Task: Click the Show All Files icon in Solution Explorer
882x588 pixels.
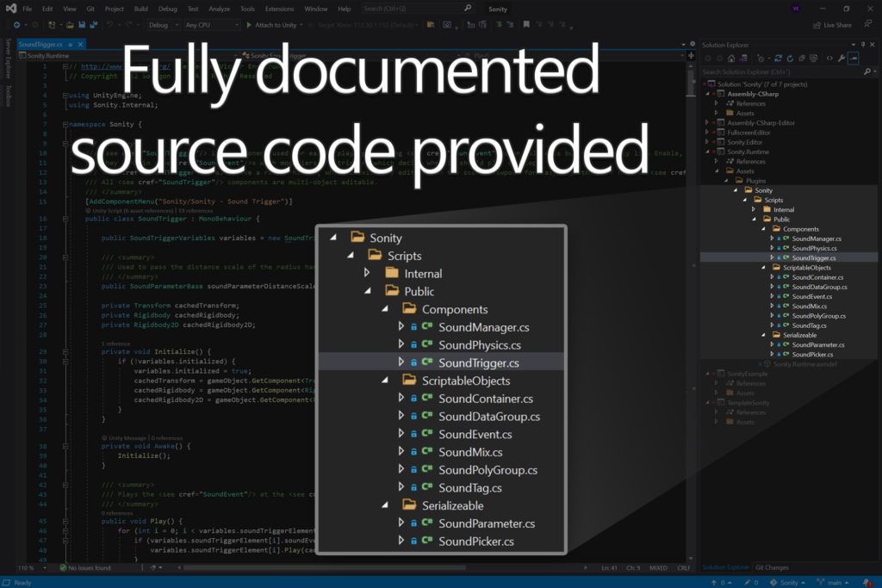Action: click(813, 59)
